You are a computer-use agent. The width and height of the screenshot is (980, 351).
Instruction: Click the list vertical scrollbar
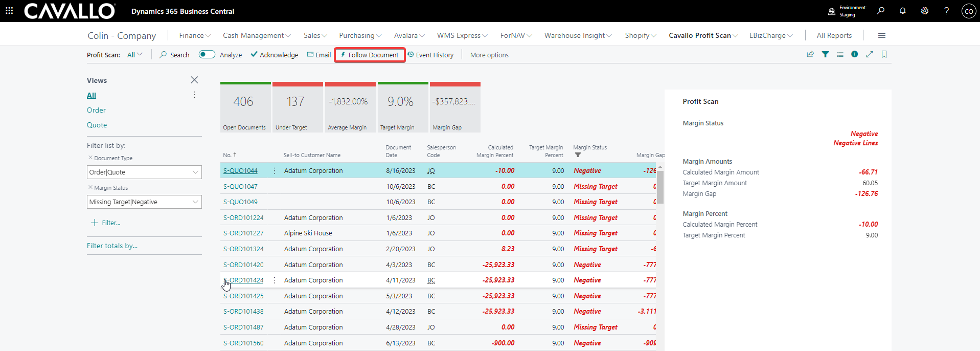pos(660,187)
